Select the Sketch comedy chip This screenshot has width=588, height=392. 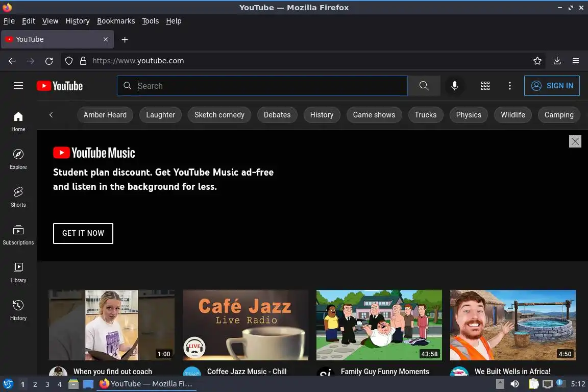(219, 115)
